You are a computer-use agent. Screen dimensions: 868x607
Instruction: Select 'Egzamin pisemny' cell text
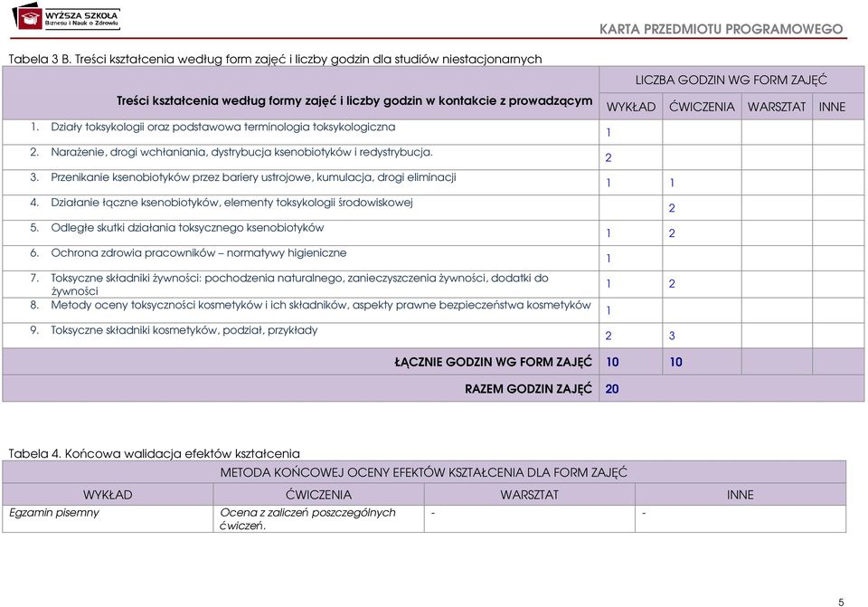(54, 513)
